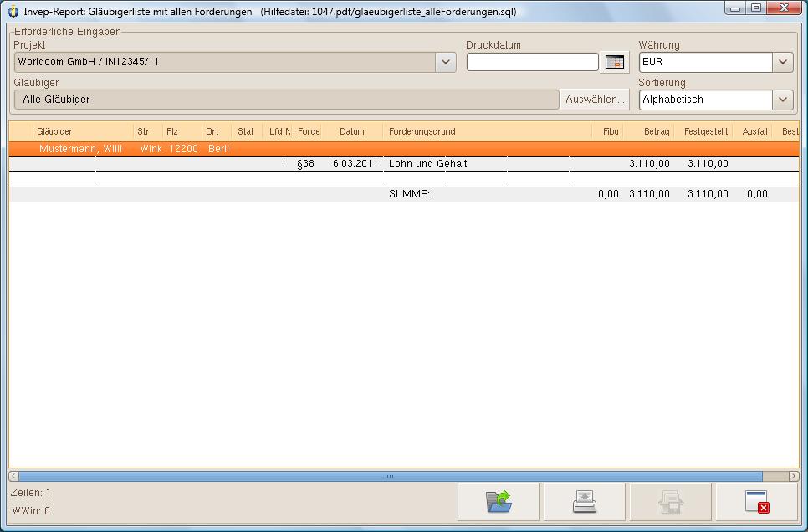The image size is (808, 532).
Task: Click the greyed-out print-all icon button
Action: point(671,502)
